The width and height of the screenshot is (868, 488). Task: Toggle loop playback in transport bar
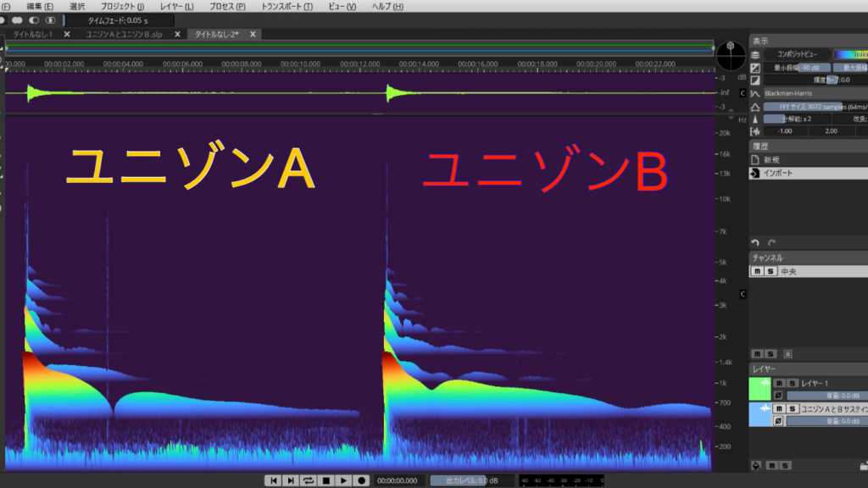coord(308,480)
